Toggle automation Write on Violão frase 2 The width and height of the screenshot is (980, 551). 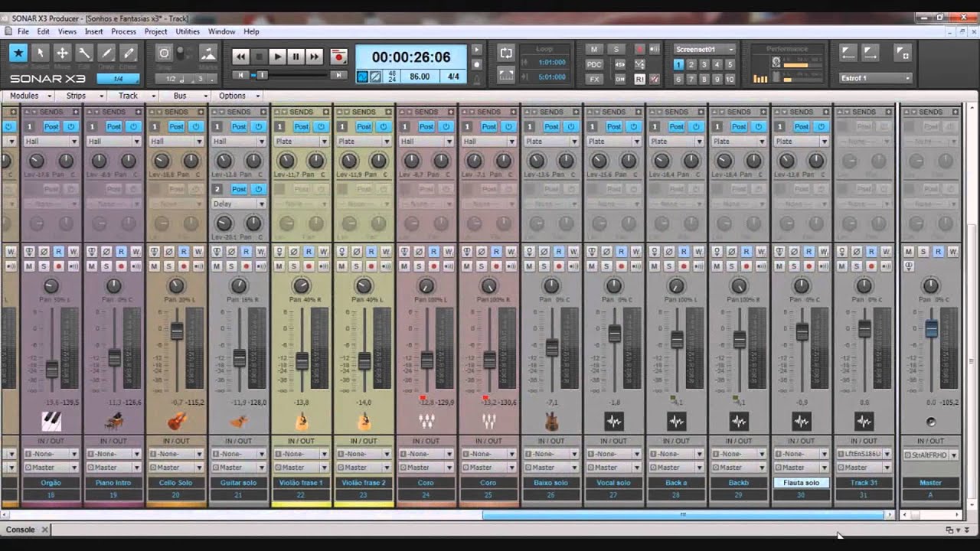[386, 251]
